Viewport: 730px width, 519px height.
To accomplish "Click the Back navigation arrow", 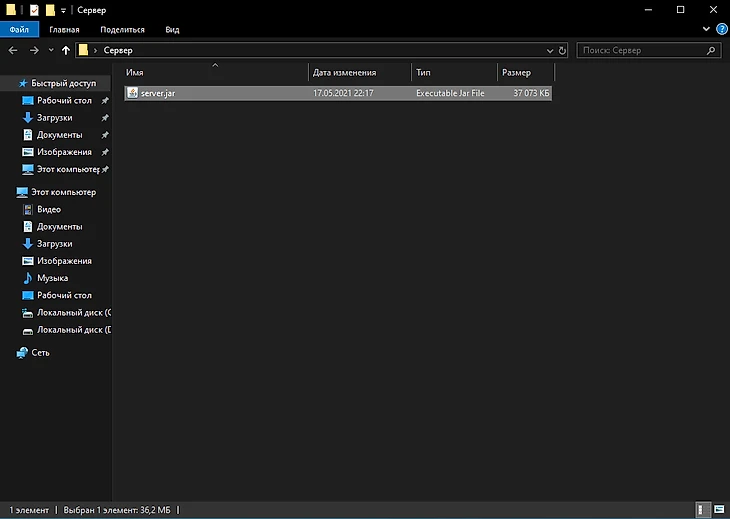I will pyautogui.click(x=13, y=50).
